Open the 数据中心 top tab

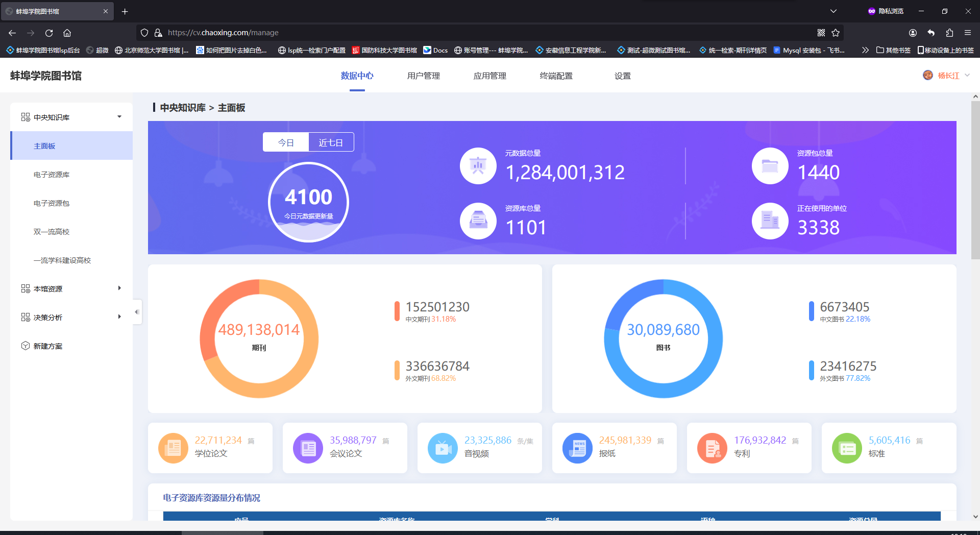[357, 76]
